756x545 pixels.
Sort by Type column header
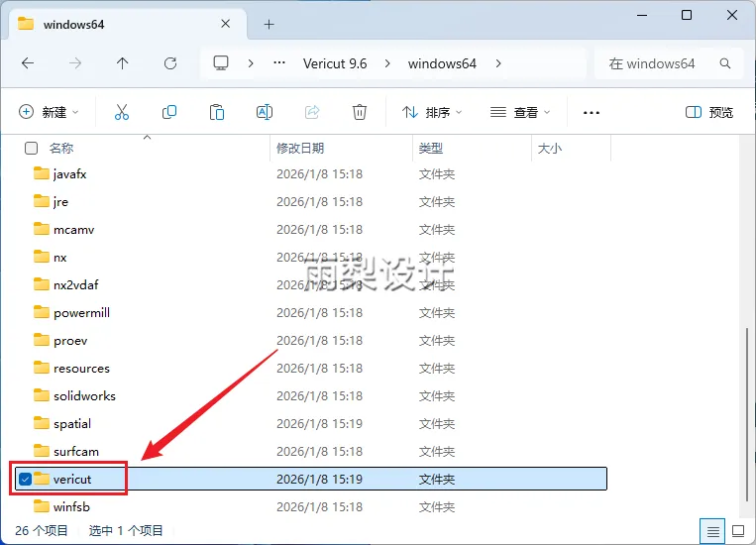(x=431, y=148)
